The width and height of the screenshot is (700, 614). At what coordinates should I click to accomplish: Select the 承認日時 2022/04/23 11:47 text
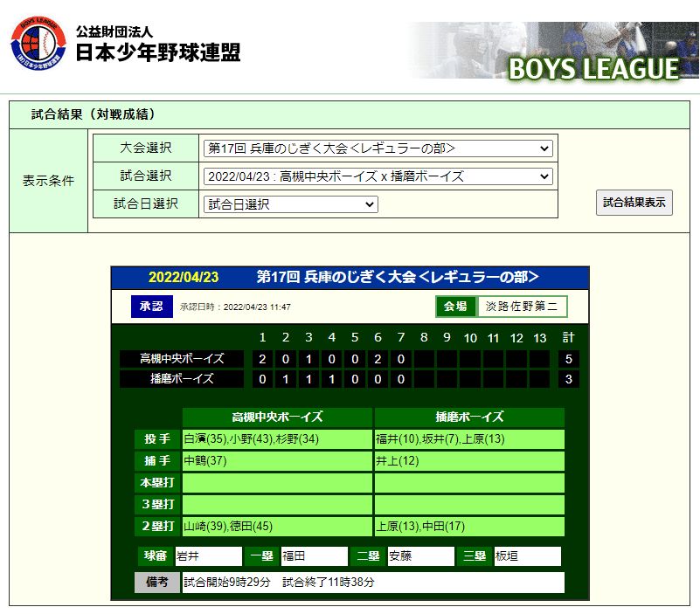tap(235, 307)
